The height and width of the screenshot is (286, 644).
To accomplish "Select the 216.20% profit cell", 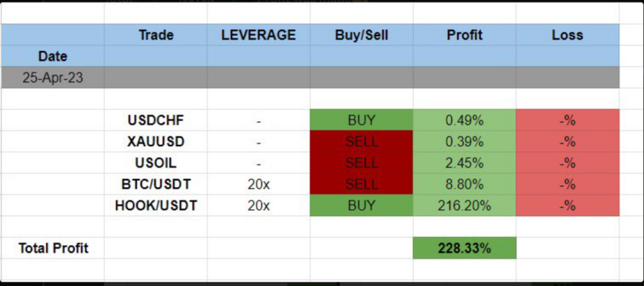I will tap(464, 205).
